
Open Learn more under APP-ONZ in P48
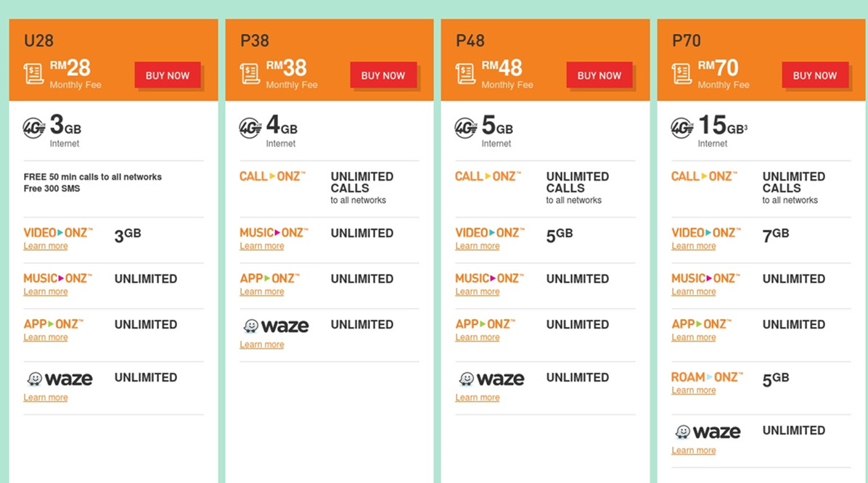point(477,337)
